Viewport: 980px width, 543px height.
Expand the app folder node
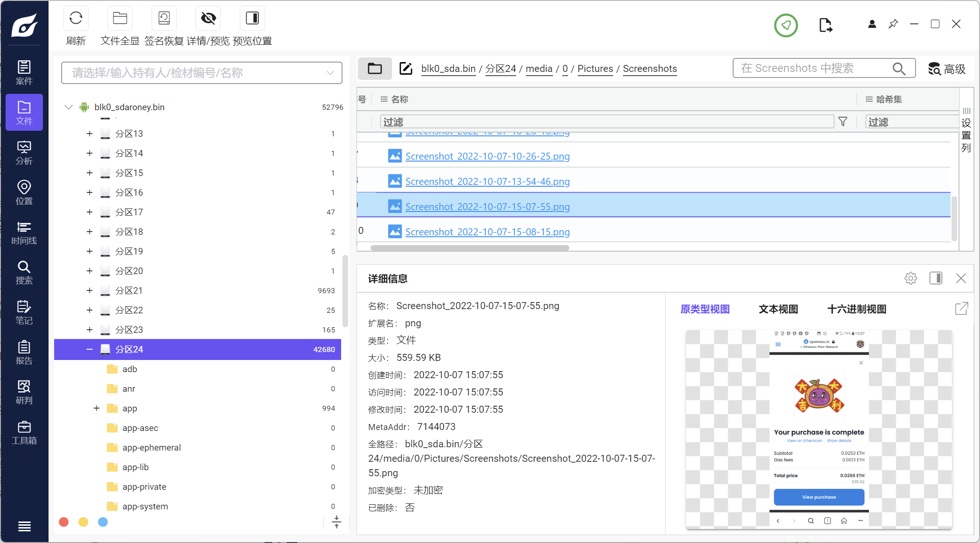[97, 408]
